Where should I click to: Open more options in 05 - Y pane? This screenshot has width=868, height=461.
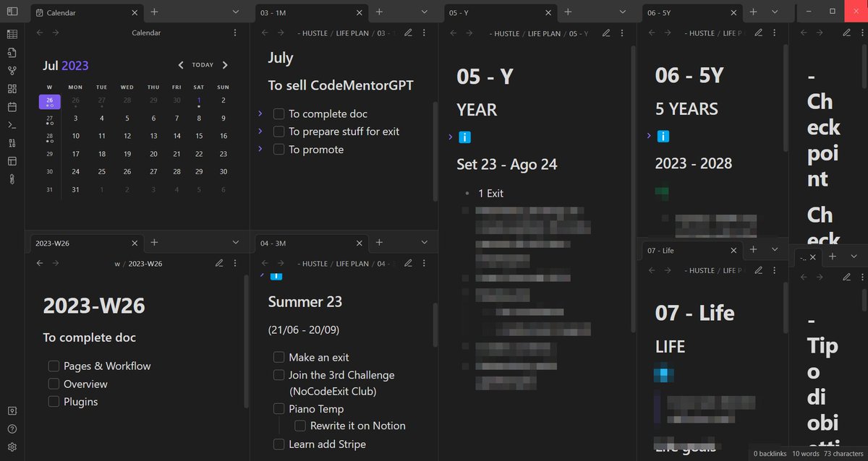click(x=622, y=33)
